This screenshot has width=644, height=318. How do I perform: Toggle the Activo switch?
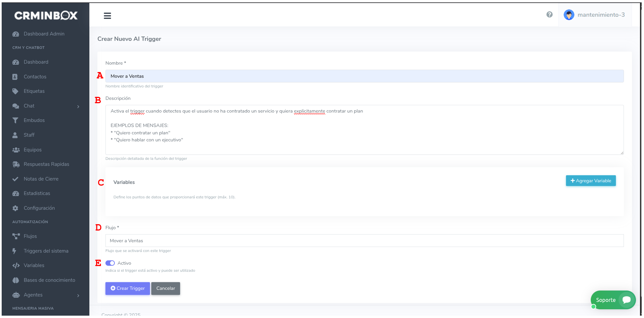pos(110,263)
